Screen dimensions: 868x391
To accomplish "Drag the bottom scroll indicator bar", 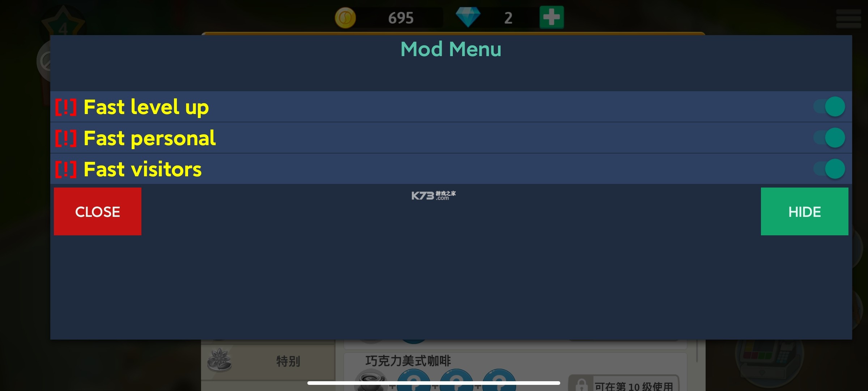I will pos(433,384).
